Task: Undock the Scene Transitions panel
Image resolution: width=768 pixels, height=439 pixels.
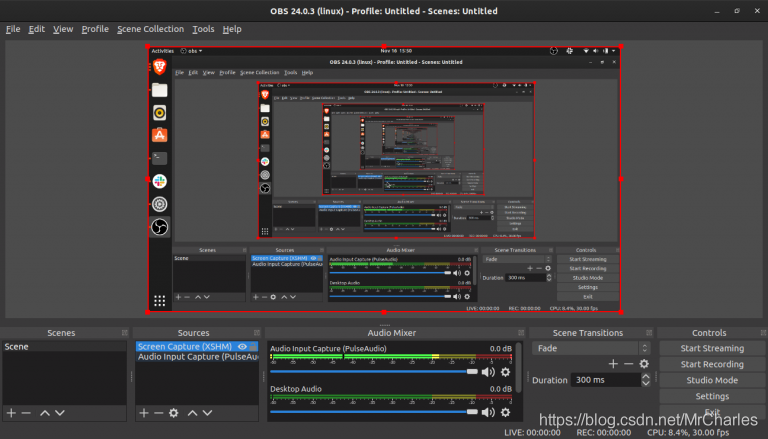Action: point(649,333)
